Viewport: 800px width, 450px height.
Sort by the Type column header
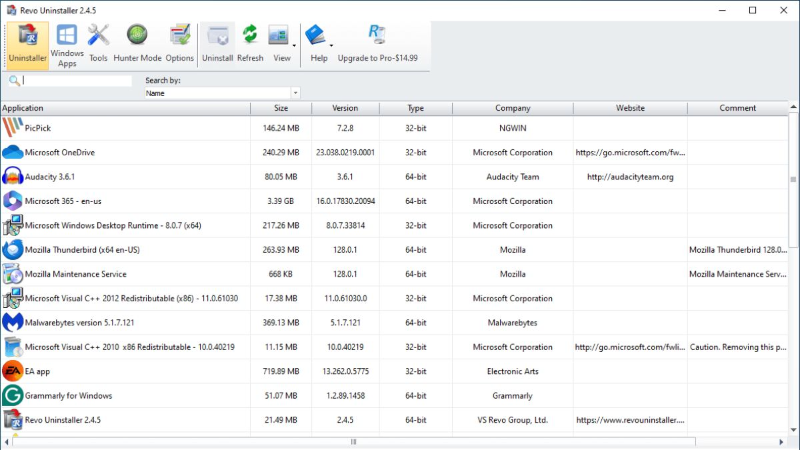[415, 108]
